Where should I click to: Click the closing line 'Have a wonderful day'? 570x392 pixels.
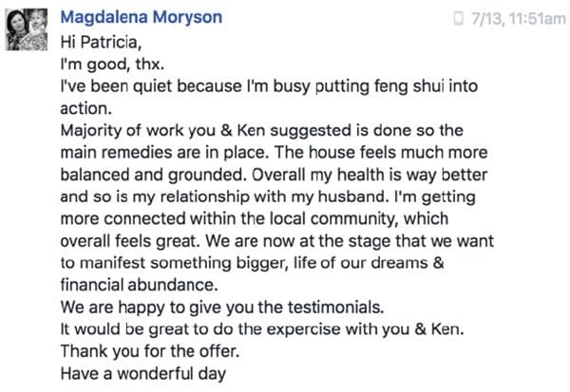pyautogui.click(x=143, y=374)
